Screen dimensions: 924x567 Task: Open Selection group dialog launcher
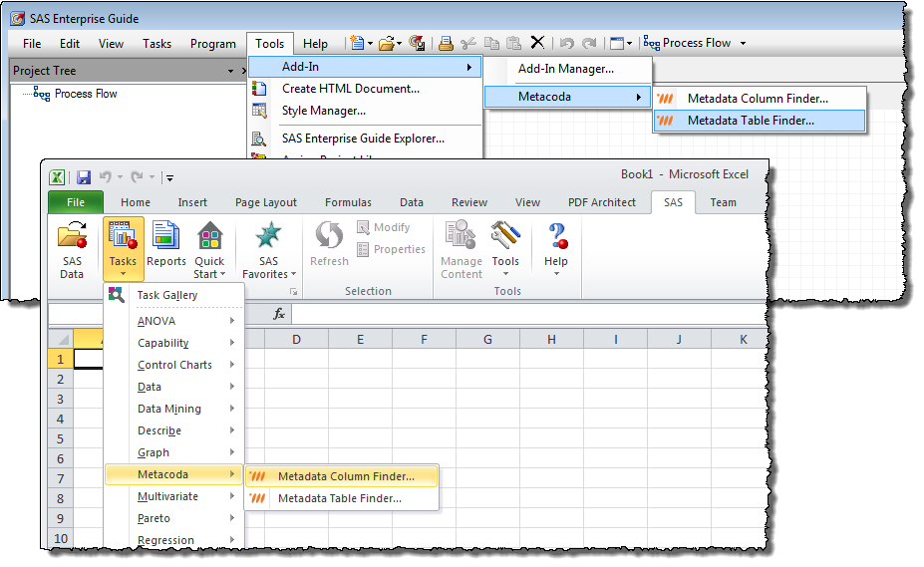click(x=293, y=292)
